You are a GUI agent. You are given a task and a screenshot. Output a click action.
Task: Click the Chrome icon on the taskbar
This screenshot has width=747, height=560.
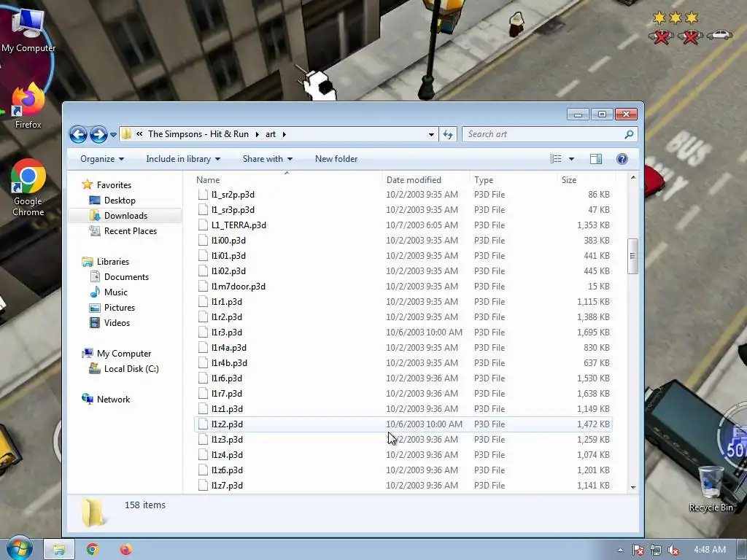point(93,550)
